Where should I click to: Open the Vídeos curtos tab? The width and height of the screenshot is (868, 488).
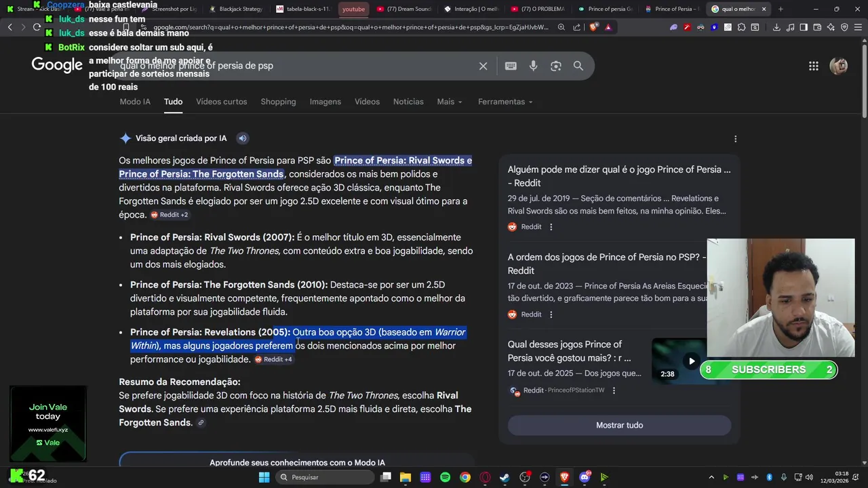point(222,102)
